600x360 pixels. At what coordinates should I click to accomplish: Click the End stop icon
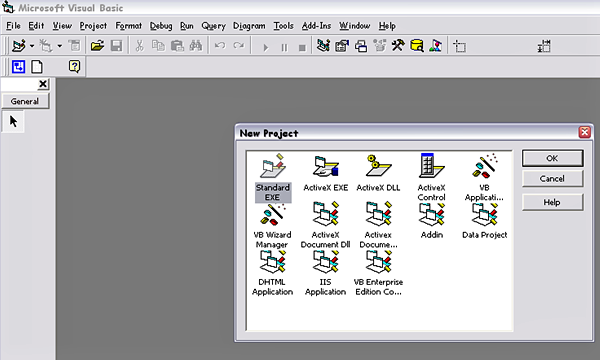pyautogui.click(x=302, y=47)
